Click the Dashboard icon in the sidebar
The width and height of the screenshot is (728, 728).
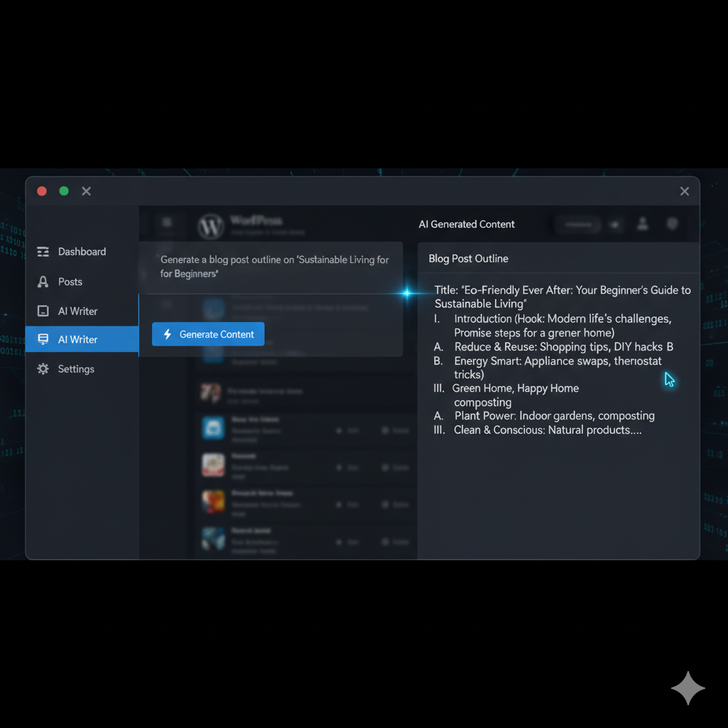(43, 252)
